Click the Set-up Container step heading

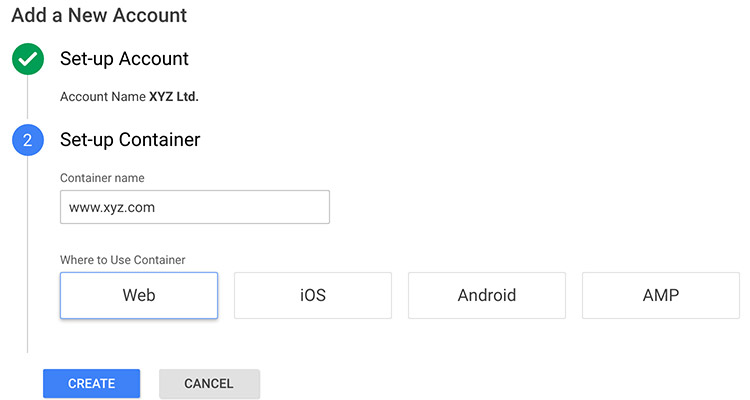pyautogui.click(x=130, y=140)
